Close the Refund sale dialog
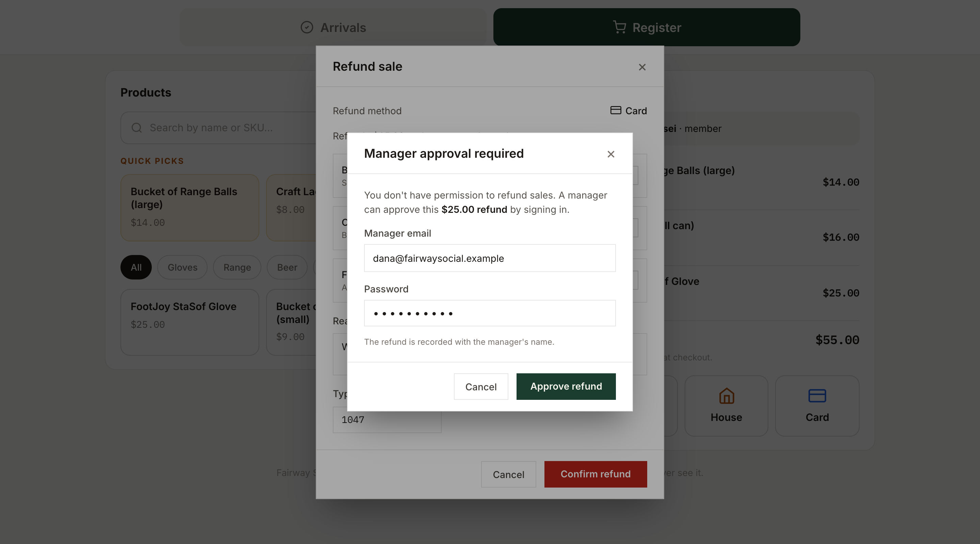 (642, 67)
